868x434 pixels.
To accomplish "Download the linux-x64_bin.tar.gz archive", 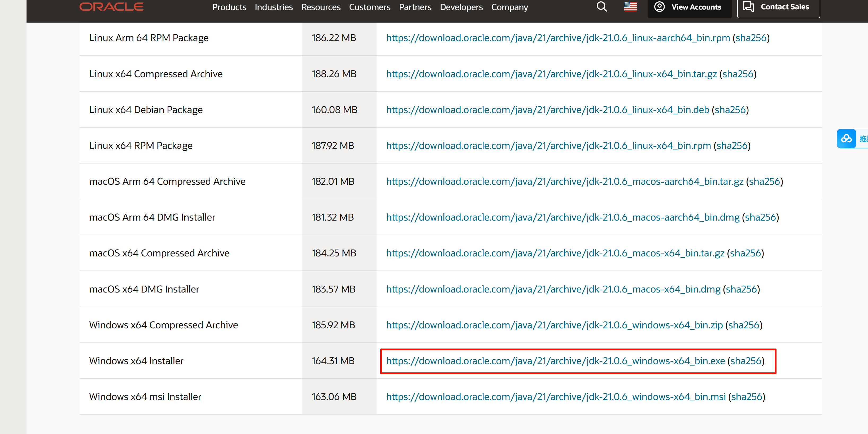I will point(551,74).
